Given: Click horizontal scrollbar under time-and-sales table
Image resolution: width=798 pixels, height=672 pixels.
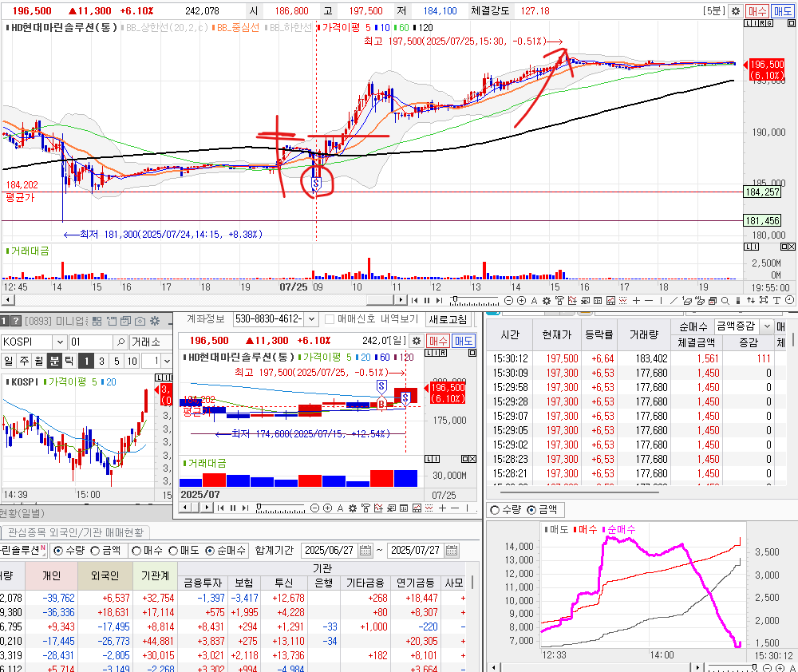Looking at the screenshot, I should 579,492.
